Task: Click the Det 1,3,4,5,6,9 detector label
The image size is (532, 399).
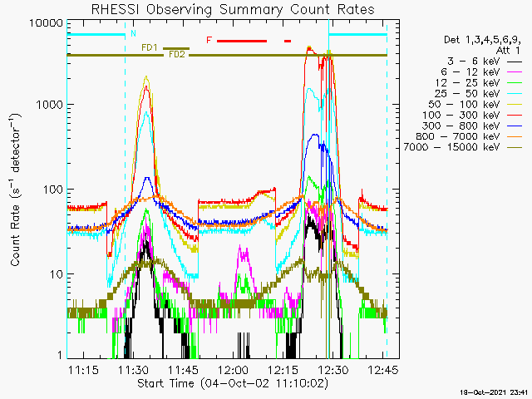Action: click(482, 40)
